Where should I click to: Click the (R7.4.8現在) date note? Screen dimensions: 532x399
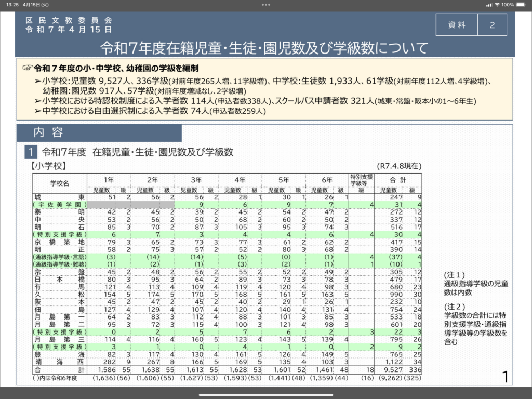tap(399, 166)
